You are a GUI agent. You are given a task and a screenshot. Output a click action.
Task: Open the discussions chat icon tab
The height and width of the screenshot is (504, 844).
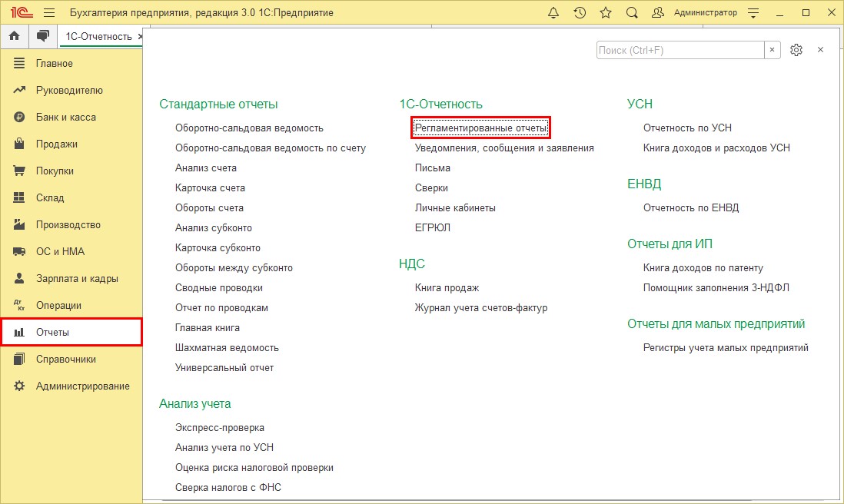(x=42, y=36)
